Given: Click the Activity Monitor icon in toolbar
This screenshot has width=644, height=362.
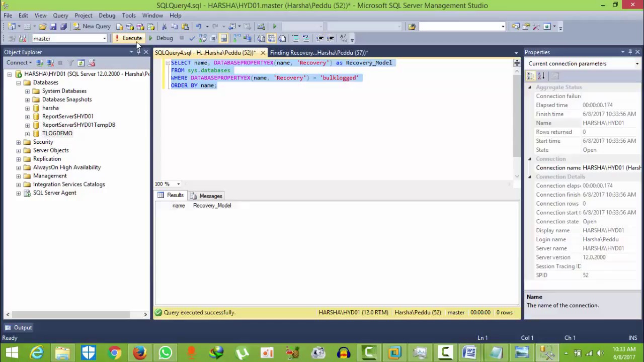Looking at the screenshot, I should [261, 26].
